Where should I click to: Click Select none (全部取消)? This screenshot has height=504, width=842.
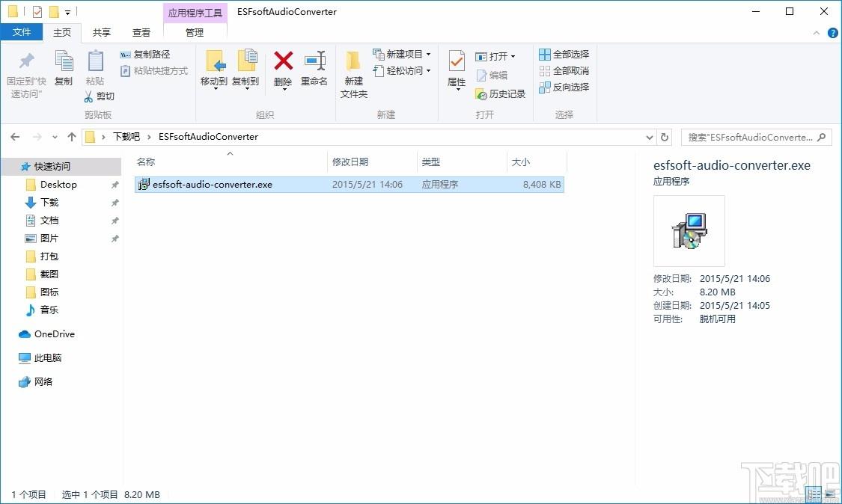(564, 71)
